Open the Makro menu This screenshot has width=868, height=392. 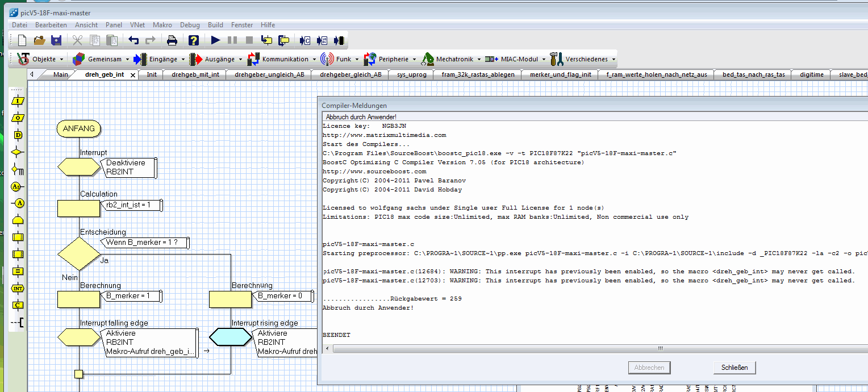pos(162,25)
